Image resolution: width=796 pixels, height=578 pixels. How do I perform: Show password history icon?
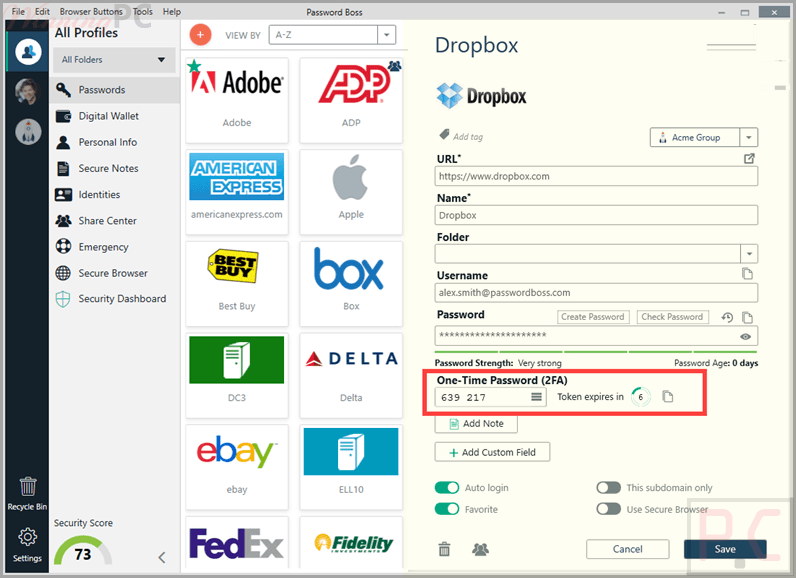click(x=727, y=318)
